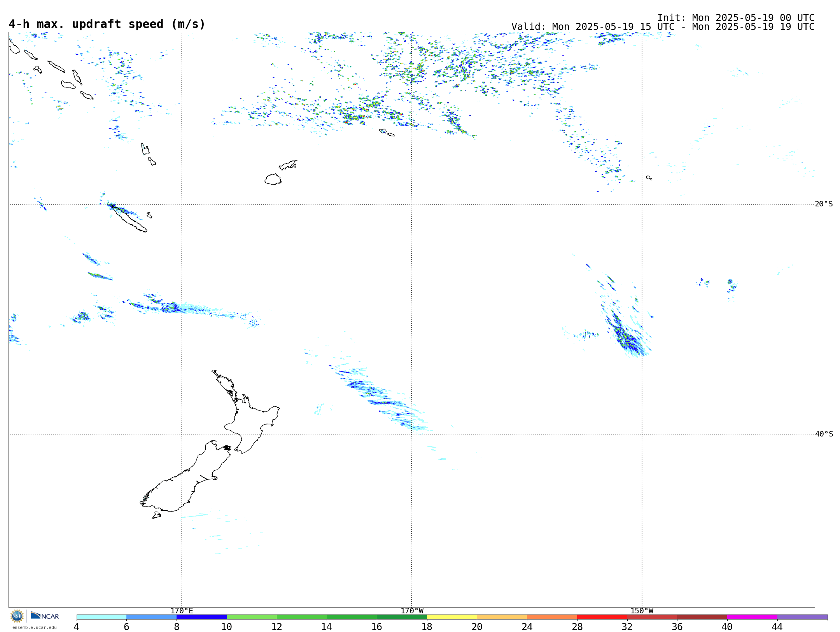Click the colorbar tick label '10'

click(227, 627)
